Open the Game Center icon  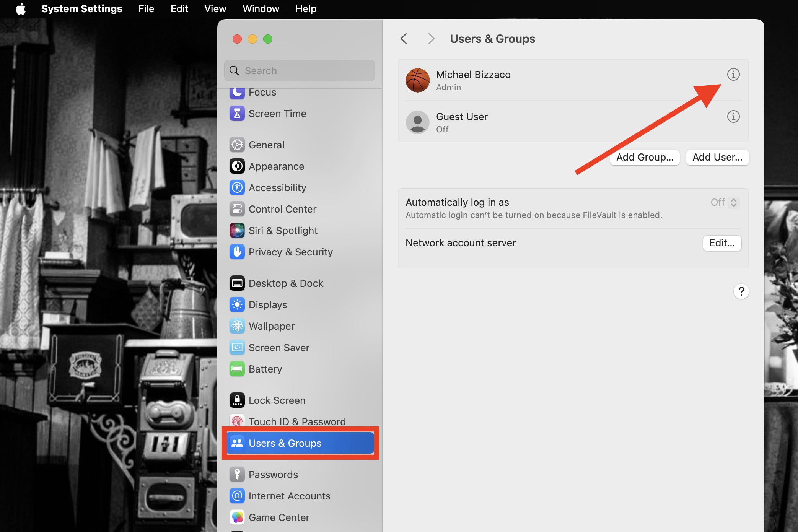(237, 517)
